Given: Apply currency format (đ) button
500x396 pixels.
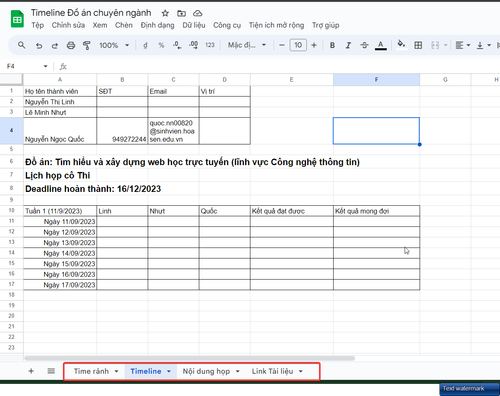Looking at the screenshot, I should click(145, 45).
